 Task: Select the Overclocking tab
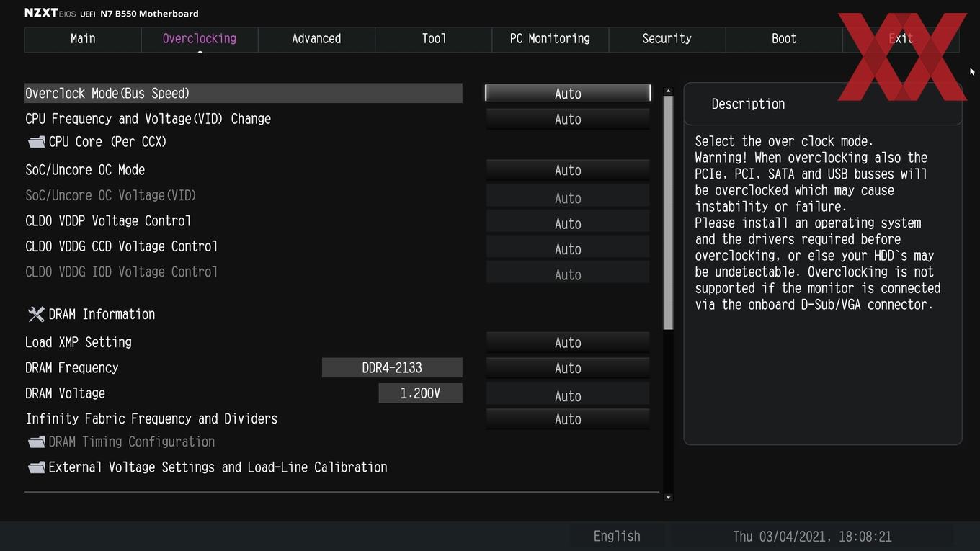point(200,39)
